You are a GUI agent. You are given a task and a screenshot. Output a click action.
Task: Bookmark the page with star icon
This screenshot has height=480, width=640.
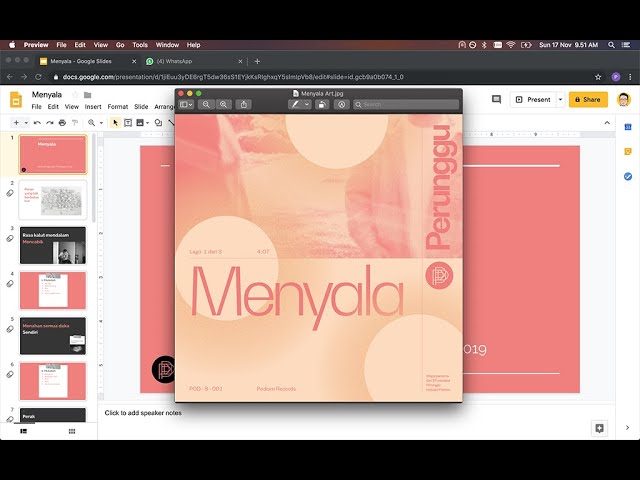(x=598, y=77)
